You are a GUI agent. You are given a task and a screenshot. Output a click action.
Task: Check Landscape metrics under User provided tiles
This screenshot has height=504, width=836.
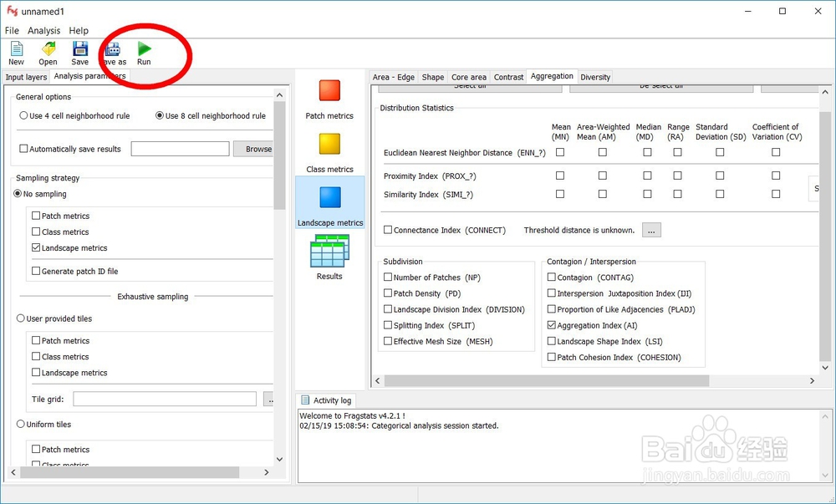point(36,373)
